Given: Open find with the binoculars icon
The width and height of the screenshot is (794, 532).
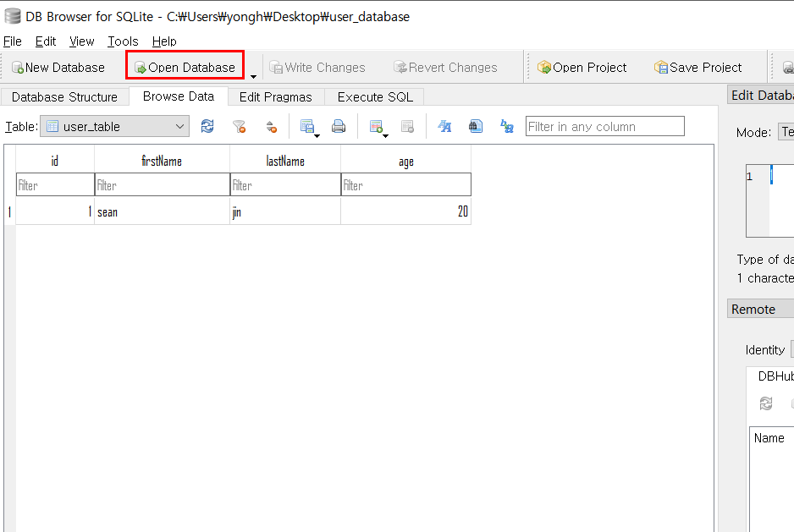Looking at the screenshot, I should 476,126.
